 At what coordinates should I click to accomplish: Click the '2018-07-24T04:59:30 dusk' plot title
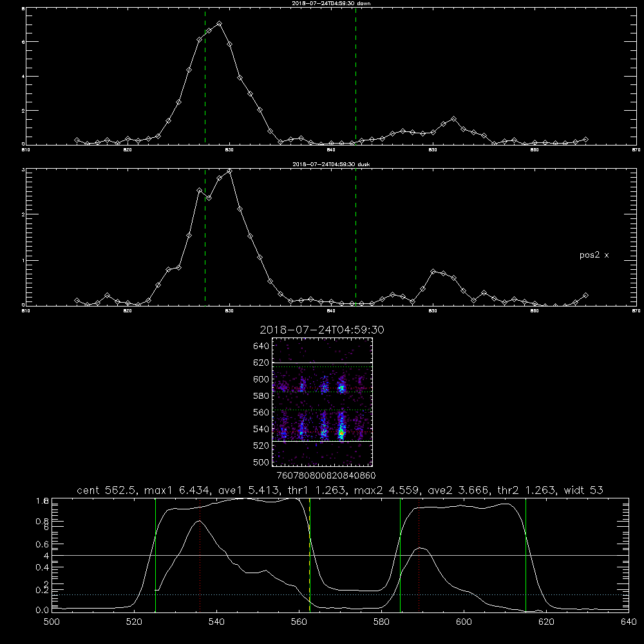pos(331,164)
